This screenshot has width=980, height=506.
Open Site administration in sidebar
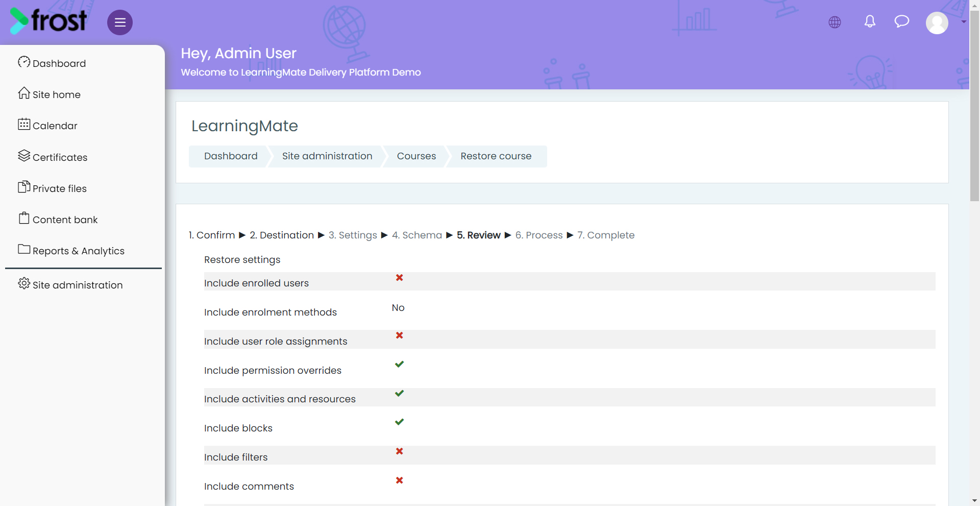pyautogui.click(x=70, y=284)
